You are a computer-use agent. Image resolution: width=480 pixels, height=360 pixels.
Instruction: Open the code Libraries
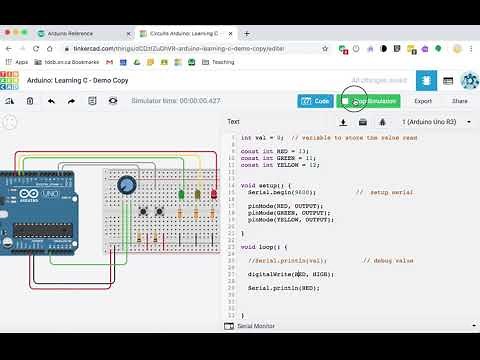pyautogui.click(x=363, y=122)
